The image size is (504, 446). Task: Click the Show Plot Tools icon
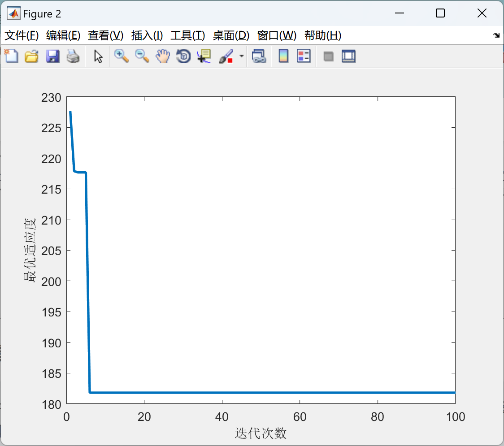[x=348, y=56]
